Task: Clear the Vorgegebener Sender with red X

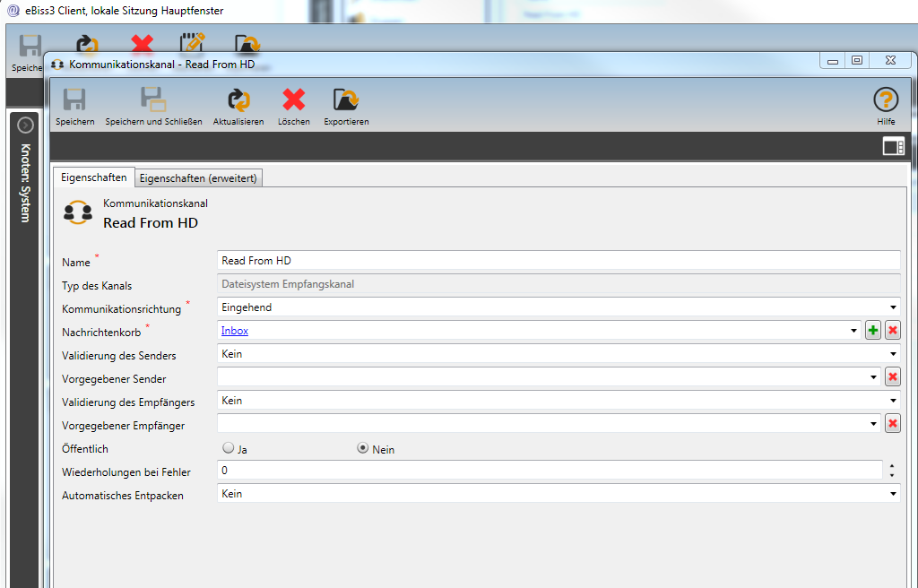Action: click(x=892, y=377)
